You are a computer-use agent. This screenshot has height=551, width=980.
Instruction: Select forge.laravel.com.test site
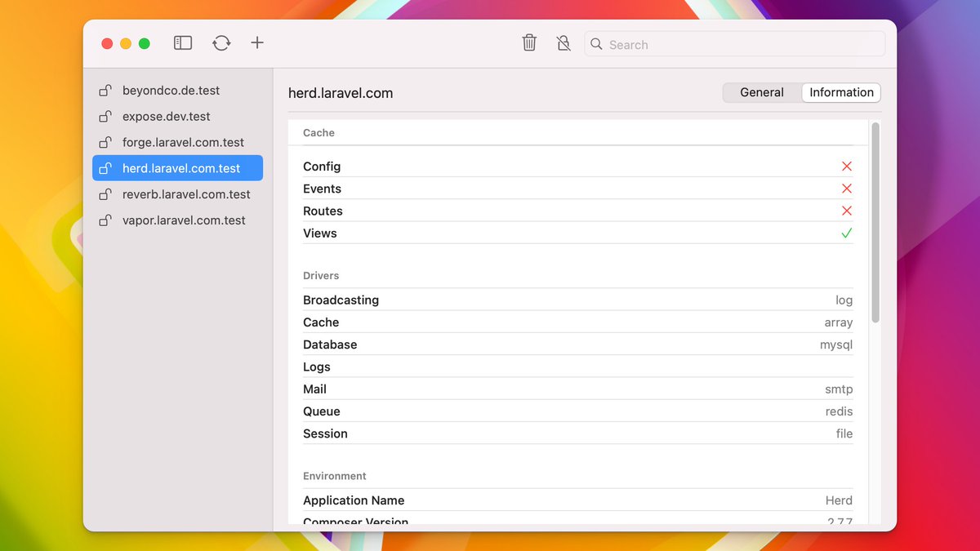coord(178,142)
